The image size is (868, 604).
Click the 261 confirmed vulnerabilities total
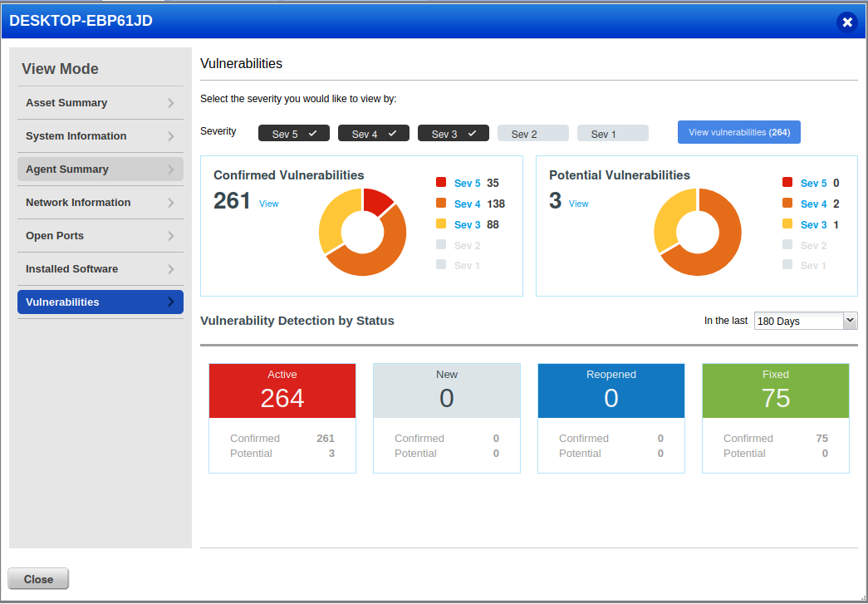(232, 201)
